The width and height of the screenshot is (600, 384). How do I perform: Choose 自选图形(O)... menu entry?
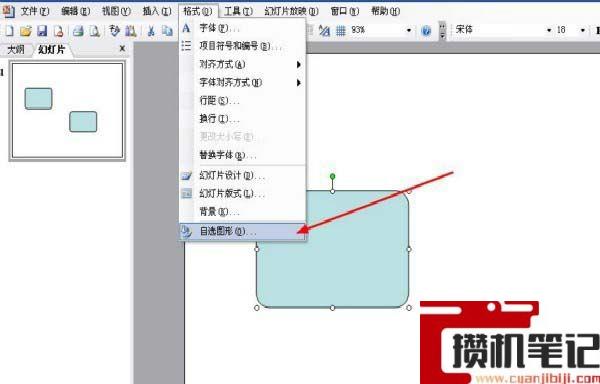point(243,231)
